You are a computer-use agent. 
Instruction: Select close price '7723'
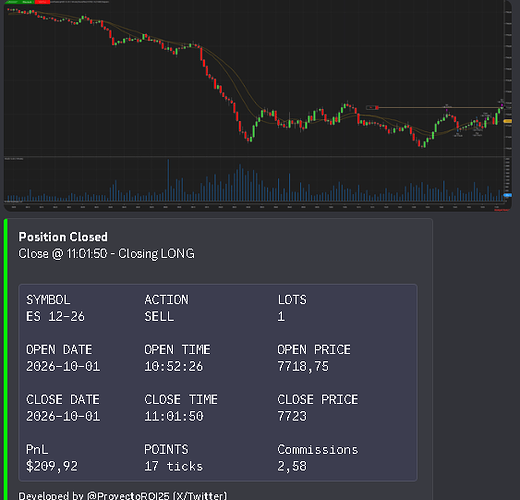pyautogui.click(x=292, y=416)
